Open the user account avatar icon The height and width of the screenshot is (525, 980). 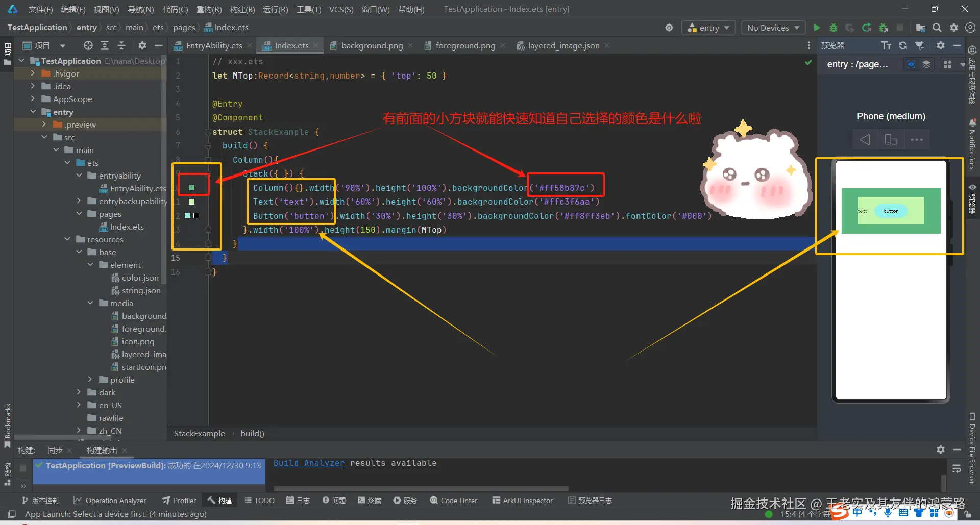(x=970, y=28)
